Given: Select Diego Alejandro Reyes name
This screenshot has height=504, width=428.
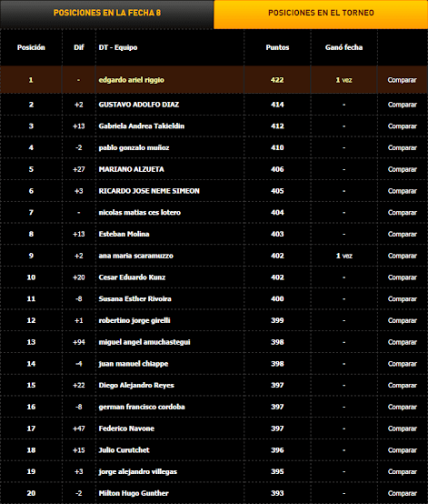Looking at the screenshot, I should point(136,385).
